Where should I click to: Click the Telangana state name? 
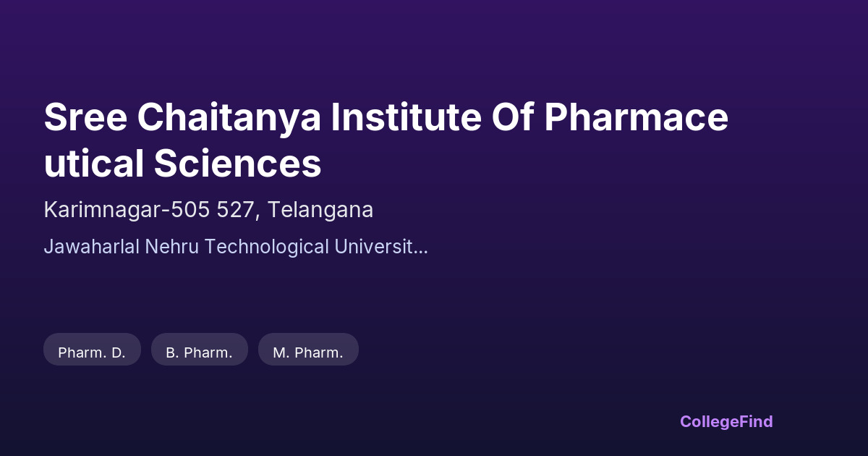pos(320,210)
